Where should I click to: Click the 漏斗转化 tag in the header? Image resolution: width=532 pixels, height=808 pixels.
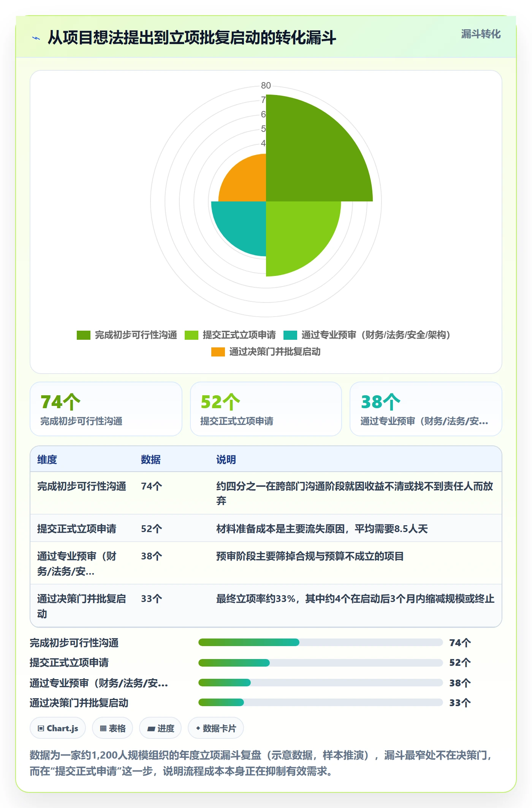(481, 34)
